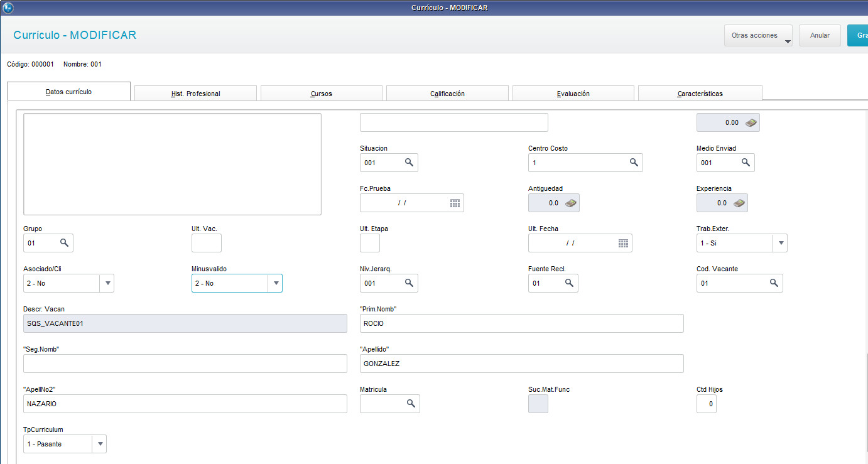Open lookup for Situacion field

coord(409,162)
